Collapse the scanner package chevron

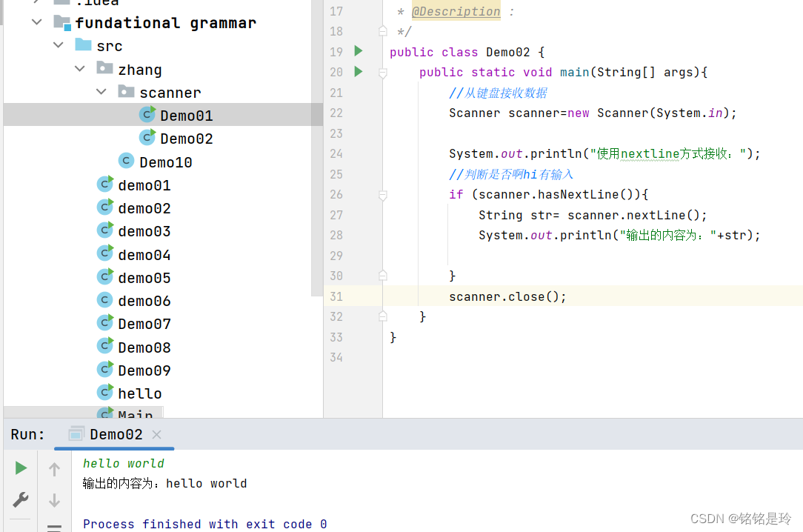[101, 92]
